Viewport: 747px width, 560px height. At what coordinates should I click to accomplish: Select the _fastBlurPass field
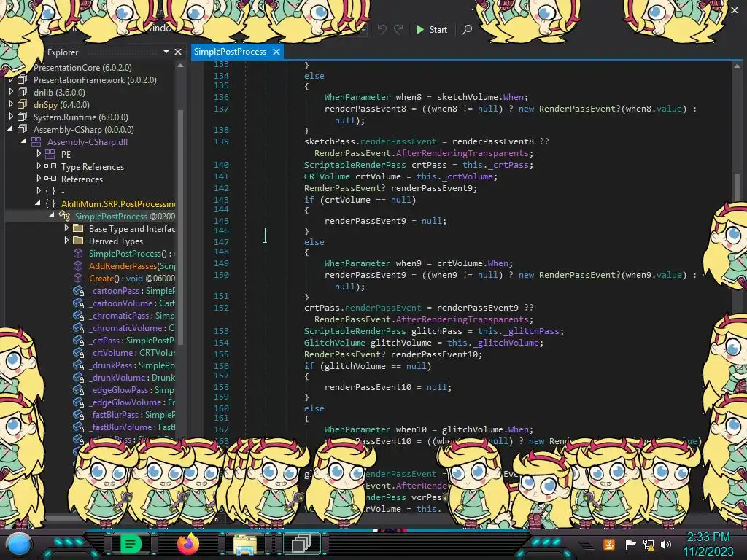(132, 414)
